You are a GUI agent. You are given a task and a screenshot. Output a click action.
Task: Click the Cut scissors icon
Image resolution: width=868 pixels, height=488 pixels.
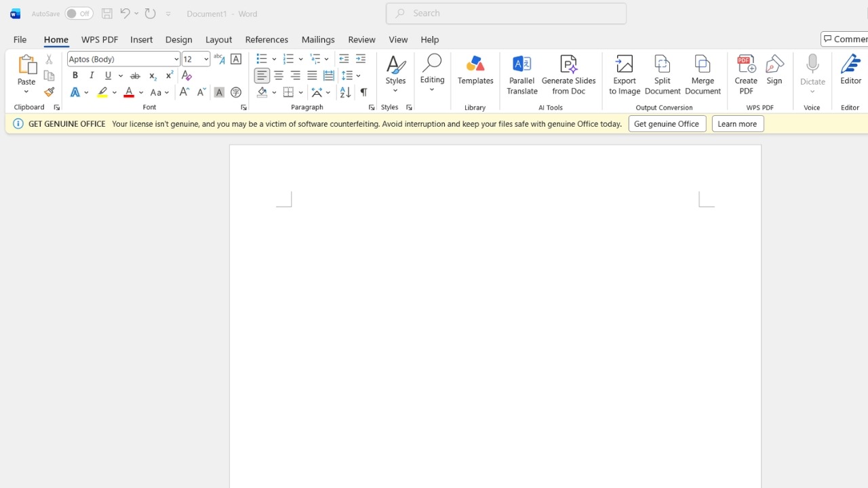49,60
